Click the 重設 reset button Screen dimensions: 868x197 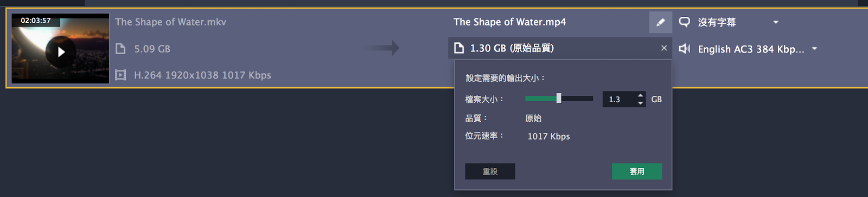(x=490, y=171)
